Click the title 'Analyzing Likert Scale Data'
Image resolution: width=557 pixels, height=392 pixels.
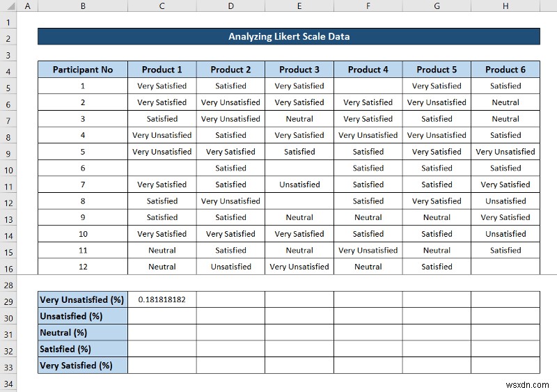click(289, 36)
